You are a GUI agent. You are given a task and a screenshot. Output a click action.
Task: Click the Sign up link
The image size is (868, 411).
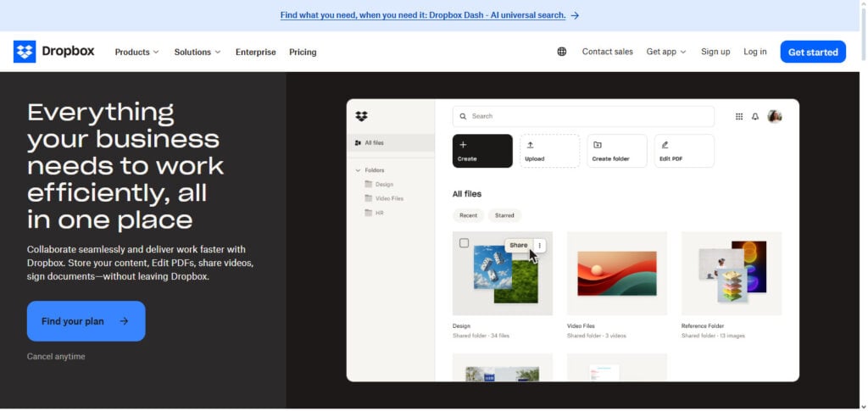point(715,52)
